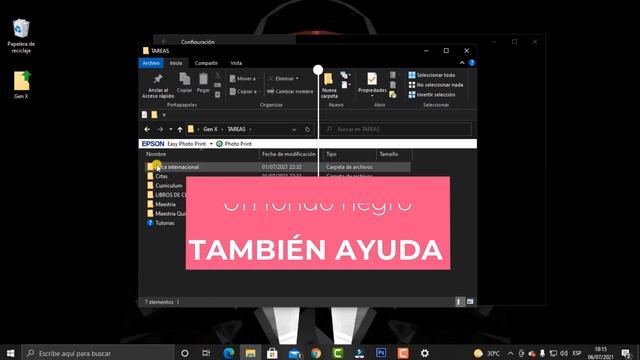
Task: Create a Nueva carpeta from the ribbon
Action: [x=329, y=86]
